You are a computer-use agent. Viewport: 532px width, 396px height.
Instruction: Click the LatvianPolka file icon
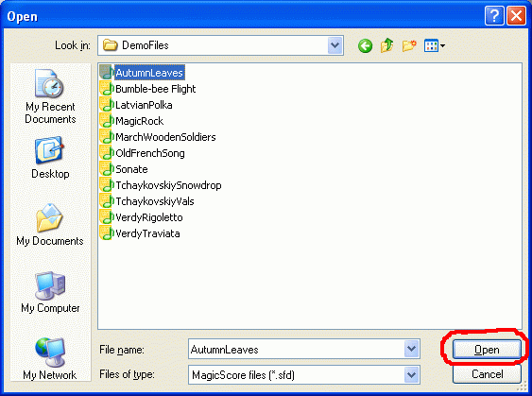(107, 105)
